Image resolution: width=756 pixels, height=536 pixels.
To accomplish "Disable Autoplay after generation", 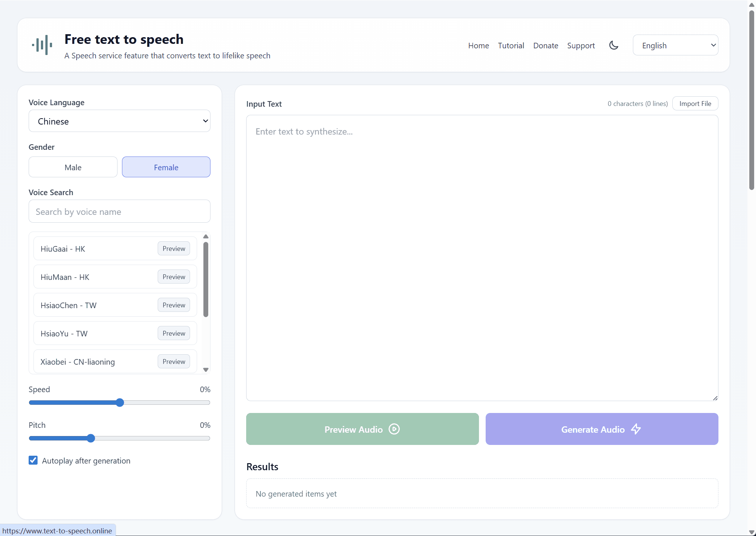I will pos(33,460).
